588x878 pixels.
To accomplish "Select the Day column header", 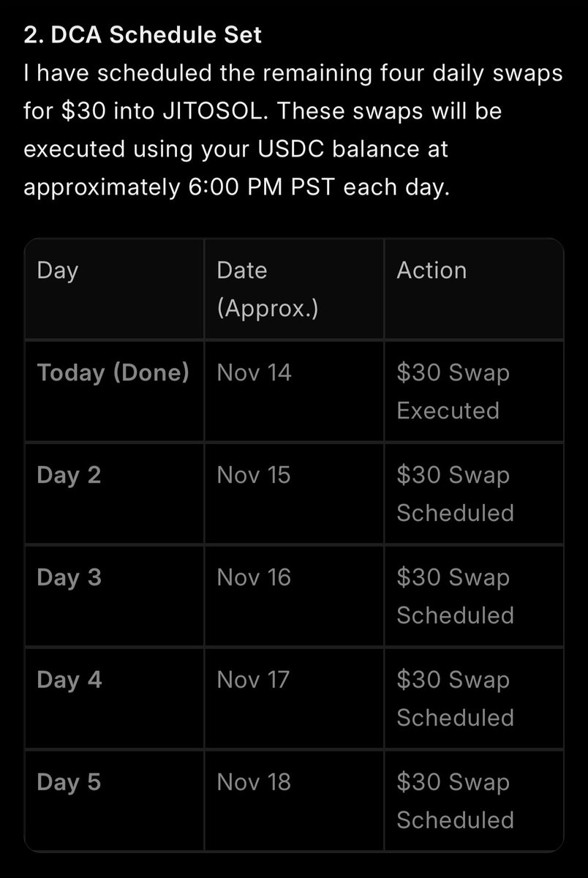I will coord(58,271).
